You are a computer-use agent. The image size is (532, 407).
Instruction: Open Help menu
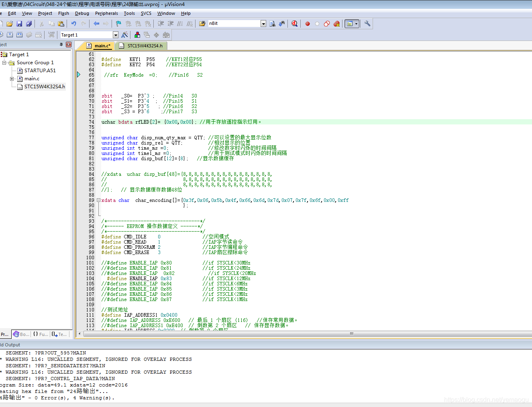click(x=186, y=13)
